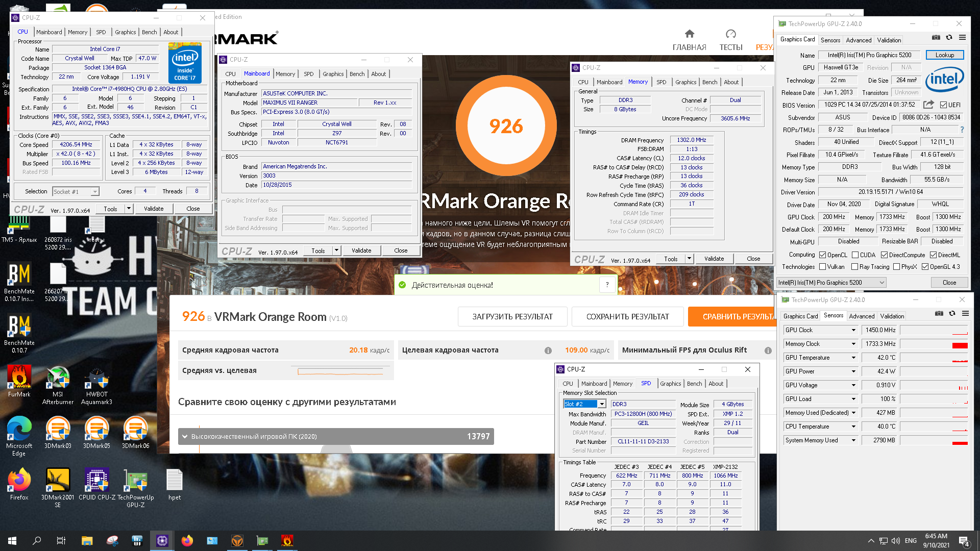Click info icon for Oculus Rift minimum FPS
The width and height of the screenshot is (980, 551).
tap(768, 350)
